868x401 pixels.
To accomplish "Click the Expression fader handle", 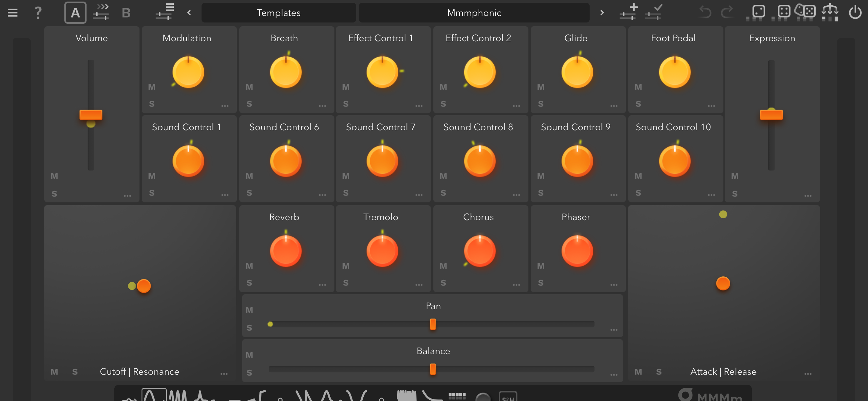I will pos(771,115).
